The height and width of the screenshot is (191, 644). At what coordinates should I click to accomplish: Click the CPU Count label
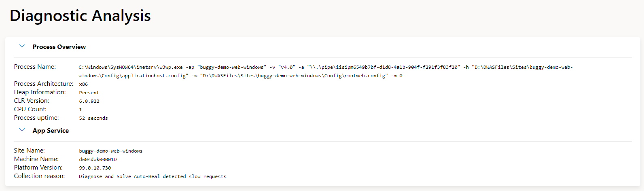(x=30, y=109)
